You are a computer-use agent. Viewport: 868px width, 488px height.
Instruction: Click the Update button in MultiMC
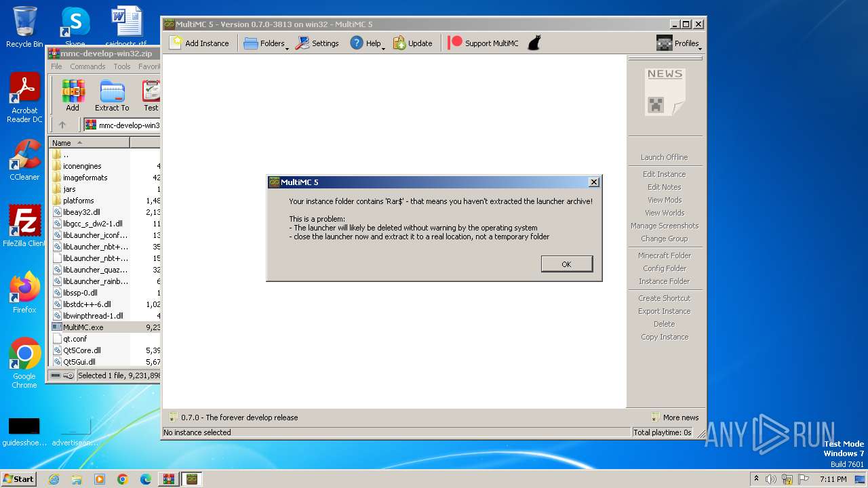click(x=412, y=43)
